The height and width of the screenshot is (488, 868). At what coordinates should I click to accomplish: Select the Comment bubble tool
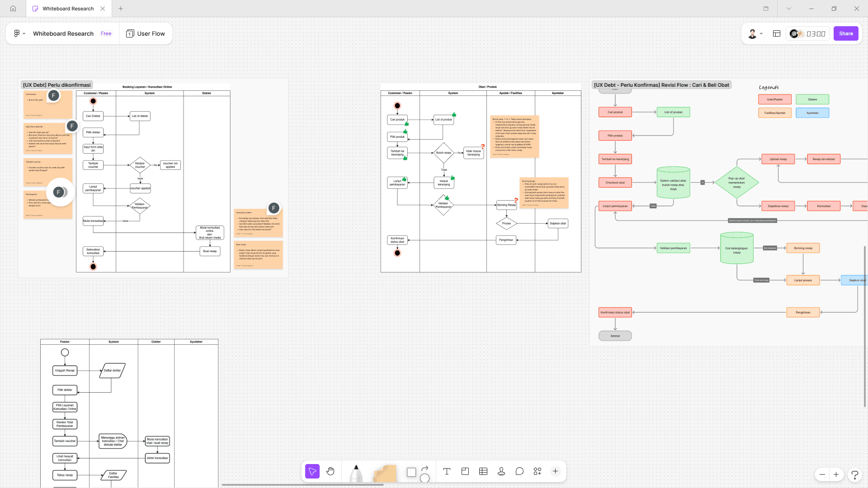[519, 471]
